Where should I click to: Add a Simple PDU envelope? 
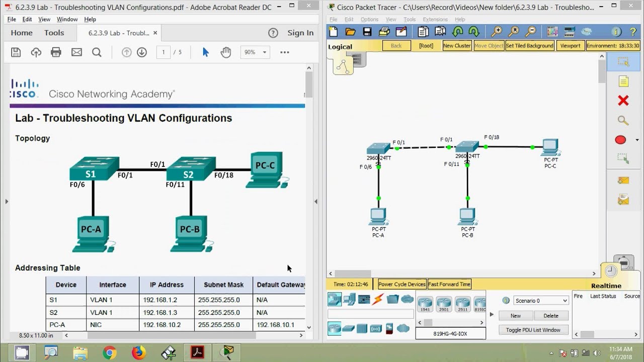(623, 180)
